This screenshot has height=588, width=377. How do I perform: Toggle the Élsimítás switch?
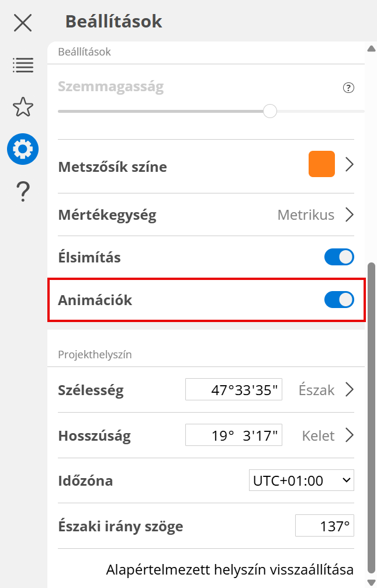point(339,257)
